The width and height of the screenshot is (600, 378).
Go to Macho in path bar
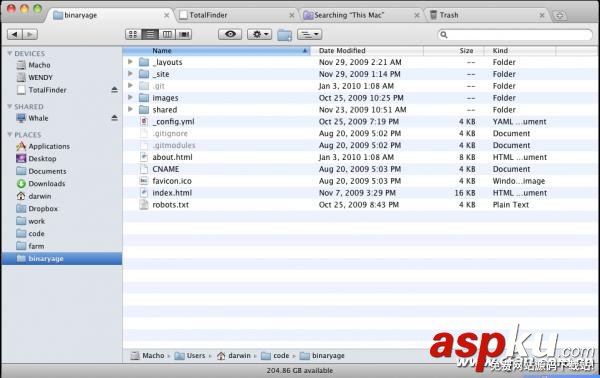147,356
